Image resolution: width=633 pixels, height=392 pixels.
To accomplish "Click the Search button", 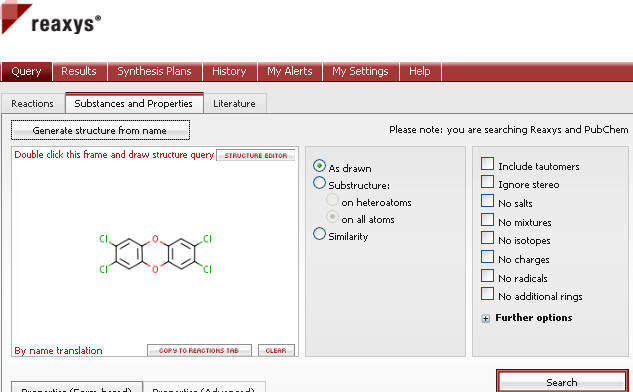I will tap(562, 382).
